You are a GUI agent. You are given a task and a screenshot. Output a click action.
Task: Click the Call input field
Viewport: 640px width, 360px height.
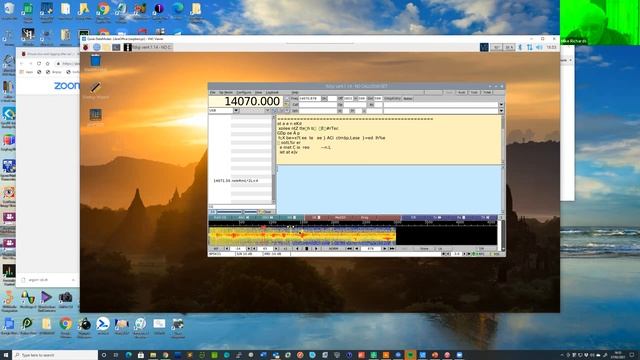(x=318, y=104)
